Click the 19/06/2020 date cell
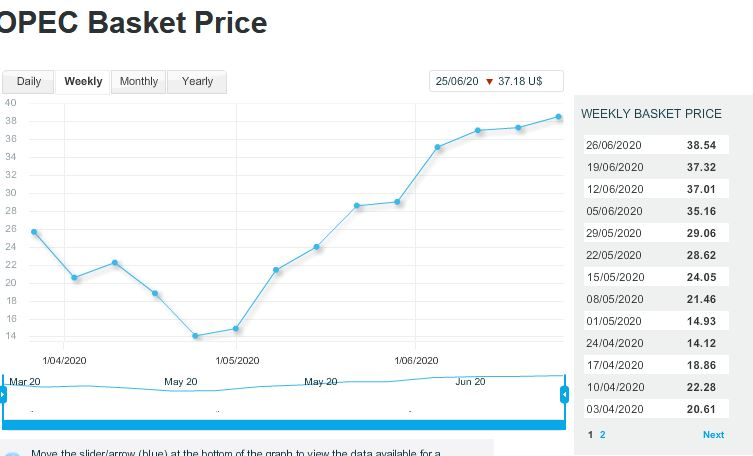Viewport: 753px width, 456px height. [x=615, y=167]
